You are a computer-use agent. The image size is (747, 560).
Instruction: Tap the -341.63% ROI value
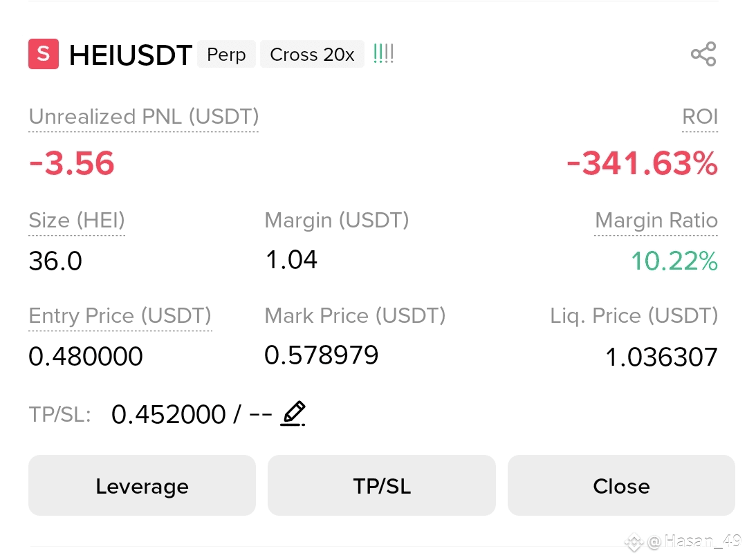click(x=642, y=163)
